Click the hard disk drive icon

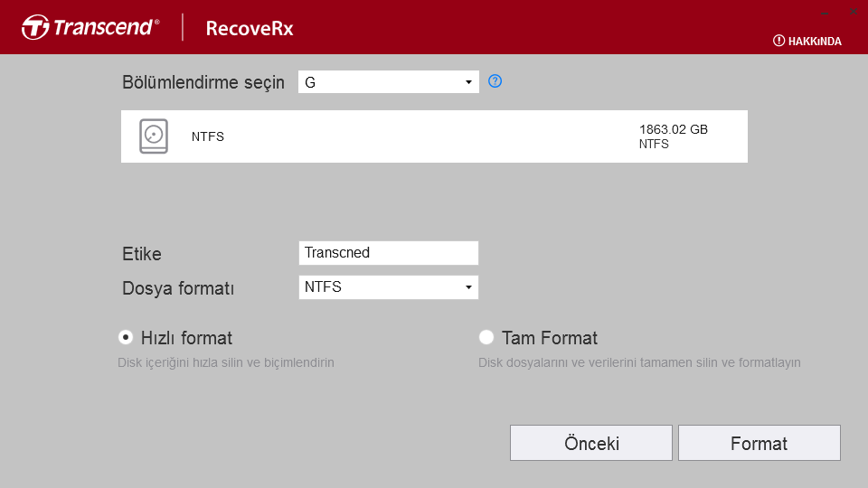[x=154, y=136]
